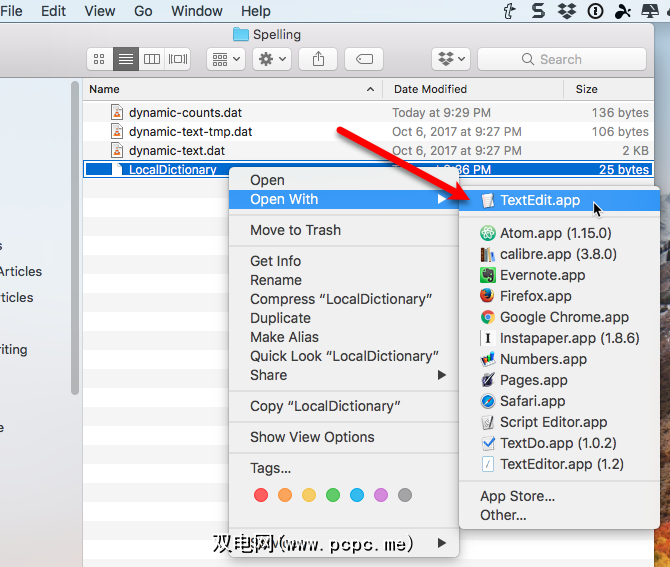The height and width of the screenshot is (567, 670).
Task: Open the Window menu in menu bar
Action: [x=197, y=11]
